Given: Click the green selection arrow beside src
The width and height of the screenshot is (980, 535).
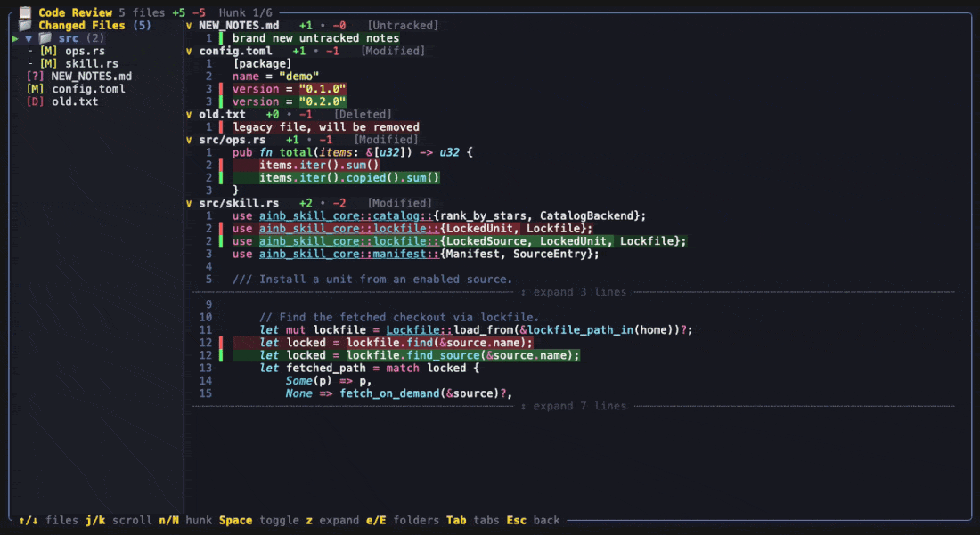Looking at the screenshot, I should pos(15,38).
